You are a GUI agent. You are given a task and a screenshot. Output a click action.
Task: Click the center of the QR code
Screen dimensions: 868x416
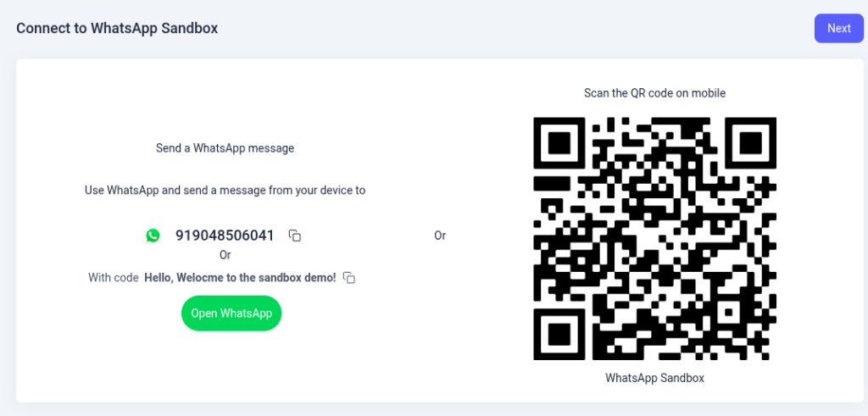pyautogui.click(x=654, y=238)
